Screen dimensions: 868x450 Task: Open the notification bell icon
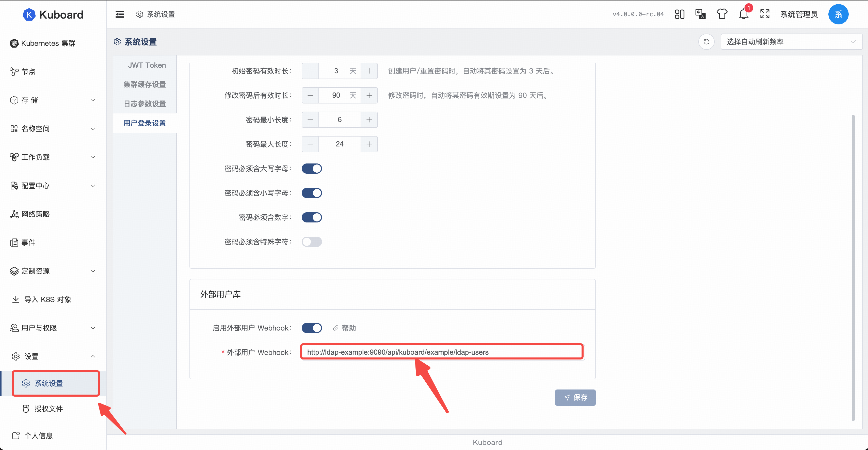(x=743, y=14)
